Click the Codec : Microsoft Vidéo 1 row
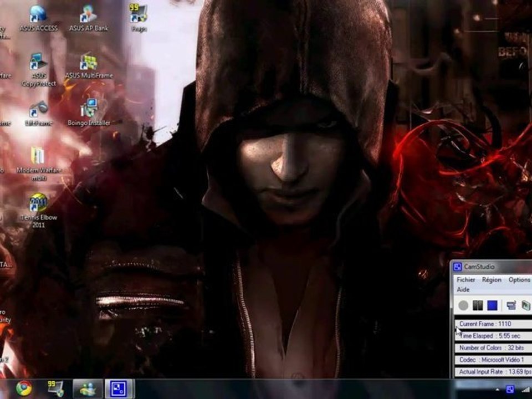 point(493,360)
